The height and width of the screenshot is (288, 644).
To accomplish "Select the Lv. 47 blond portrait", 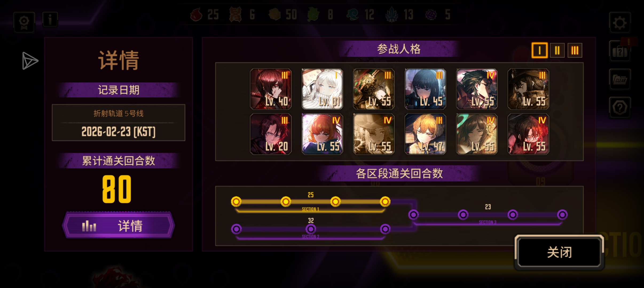I will point(425,134).
